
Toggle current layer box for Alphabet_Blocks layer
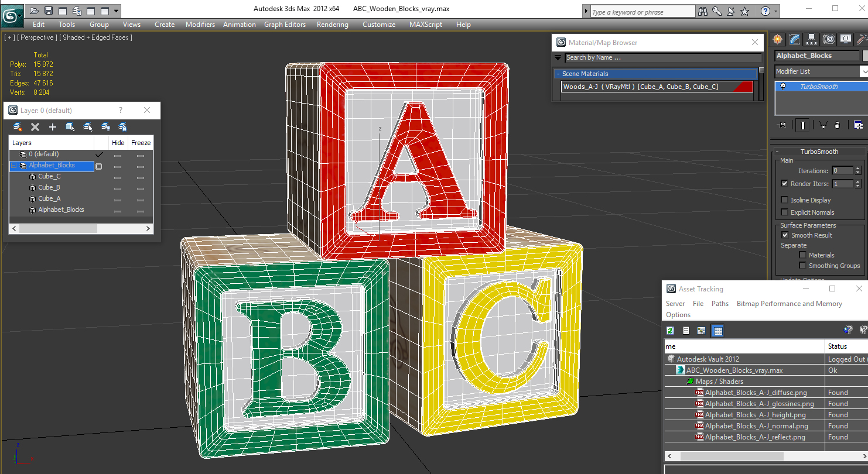[98, 166]
